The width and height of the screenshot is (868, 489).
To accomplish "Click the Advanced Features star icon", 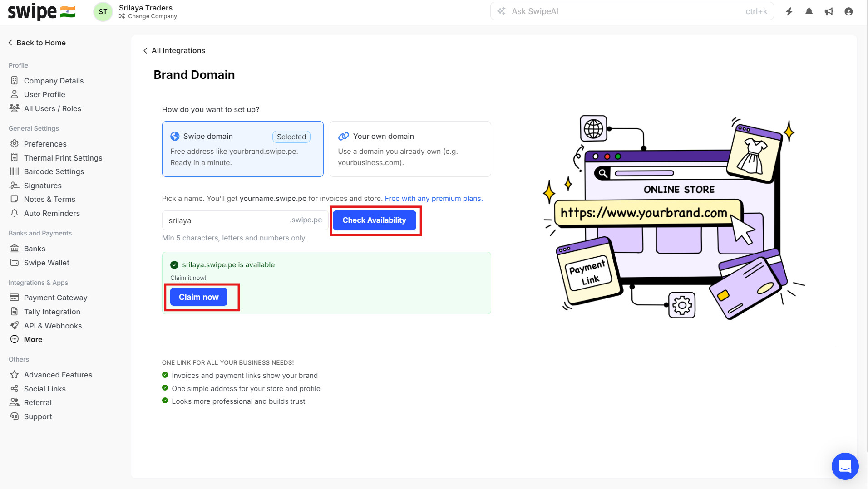I will click(15, 375).
